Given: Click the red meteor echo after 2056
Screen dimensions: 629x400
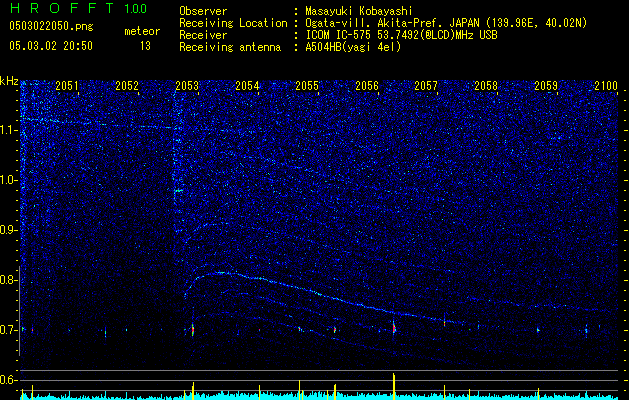Looking at the screenshot, I should pos(394,328).
